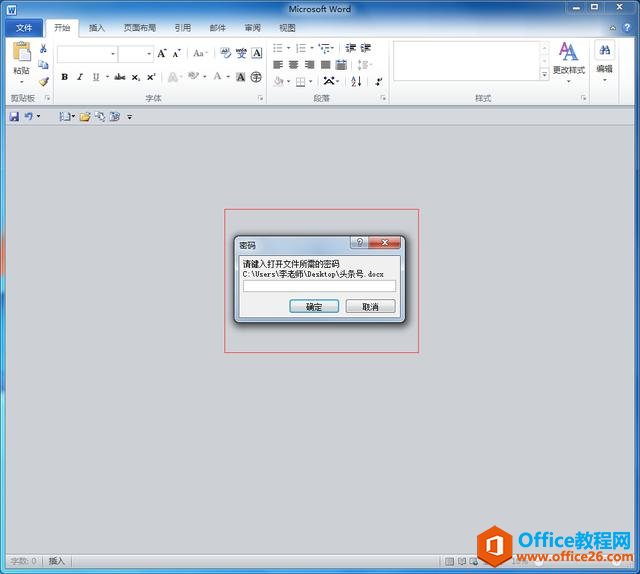Click Increase Indent icon
Image resolution: width=640 pixels, height=574 pixels.
[365, 48]
